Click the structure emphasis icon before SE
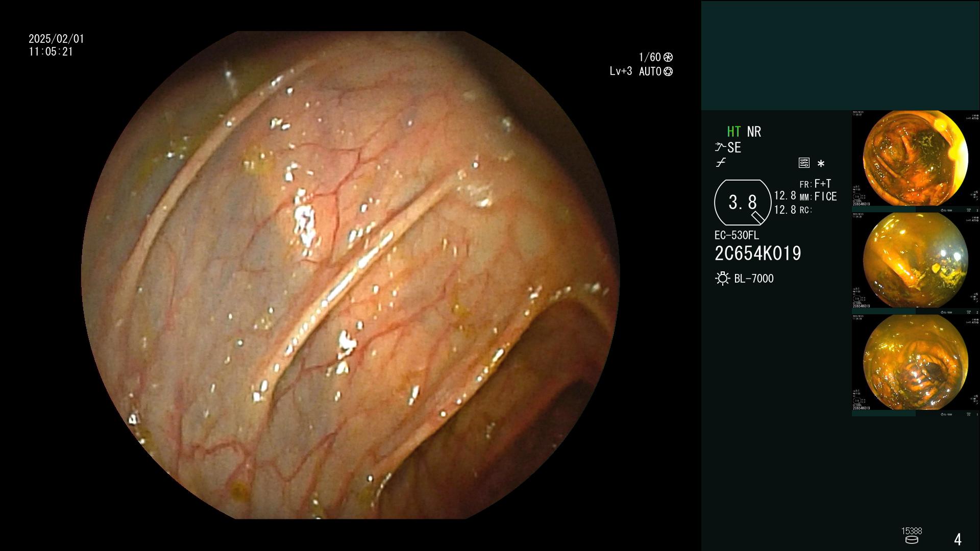This screenshot has height=551, width=980. pyautogui.click(x=720, y=147)
